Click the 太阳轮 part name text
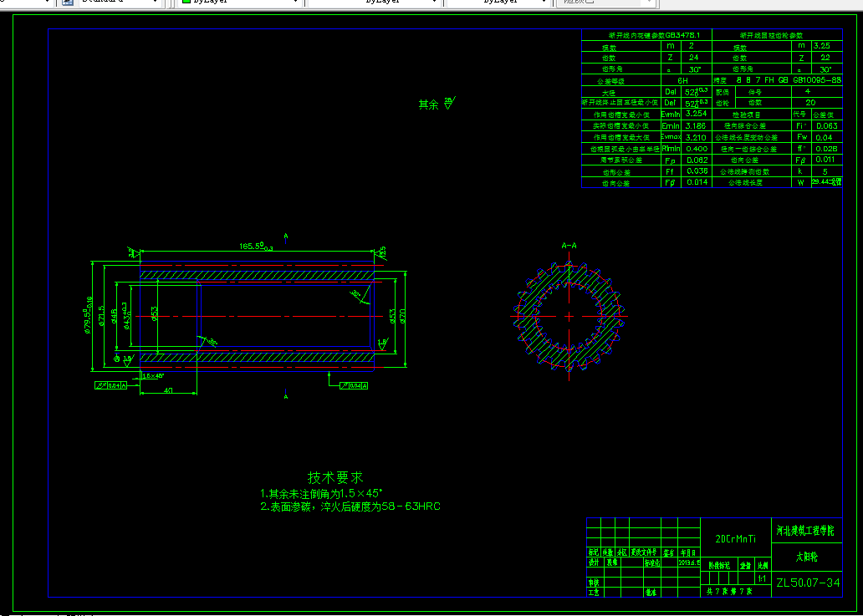Screen dimensions: 863x616 pos(807,557)
